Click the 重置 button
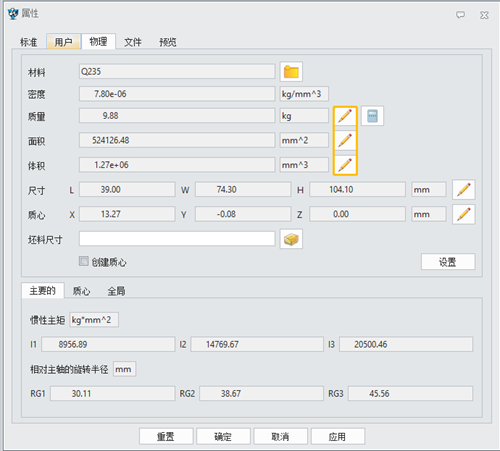The width and height of the screenshot is (500, 451). [x=166, y=436]
